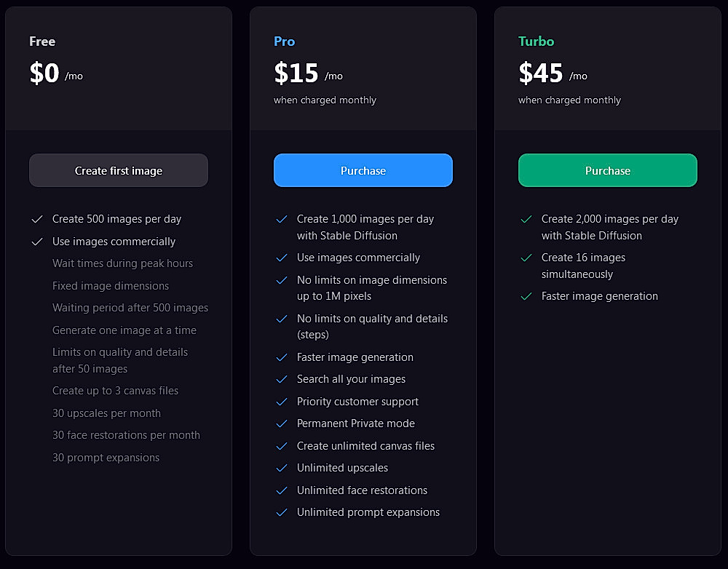The height and width of the screenshot is (569, 728).
Task: Click the checkmark beside "Unlimited upscales"
Action: pyautogui.click(x=282, y=468)
